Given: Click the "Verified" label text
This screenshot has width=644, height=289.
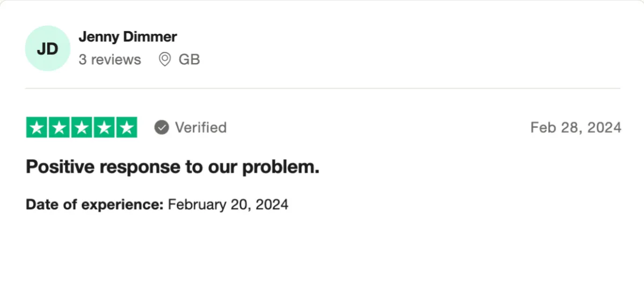Looking at the screenshot, I should click(x=201, y=127).
